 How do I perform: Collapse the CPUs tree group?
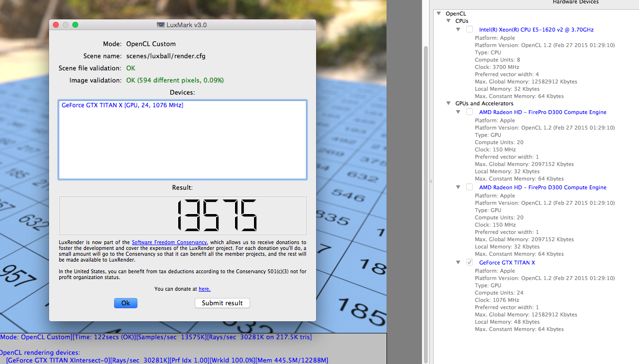tap(449, 21)
